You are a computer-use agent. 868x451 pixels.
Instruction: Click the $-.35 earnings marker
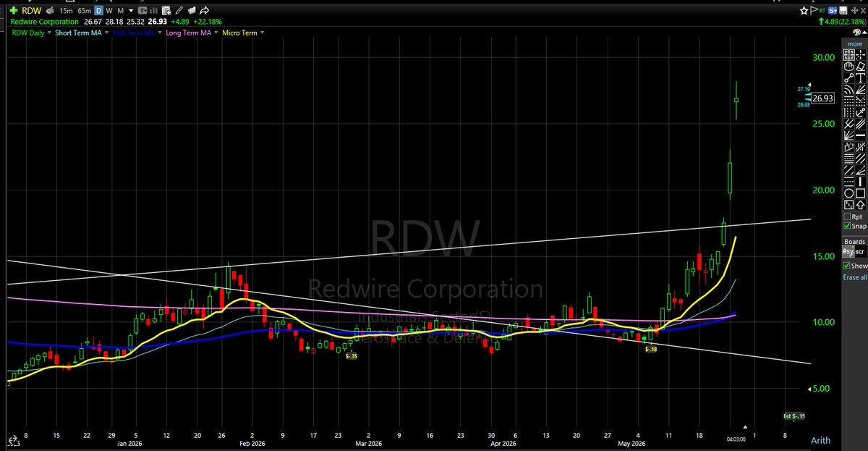[x=351, y=356]
